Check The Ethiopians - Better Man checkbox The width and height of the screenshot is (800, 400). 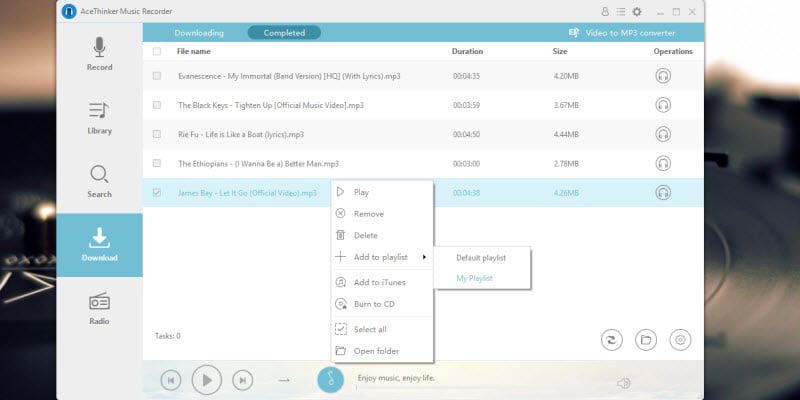click(157, 163)
